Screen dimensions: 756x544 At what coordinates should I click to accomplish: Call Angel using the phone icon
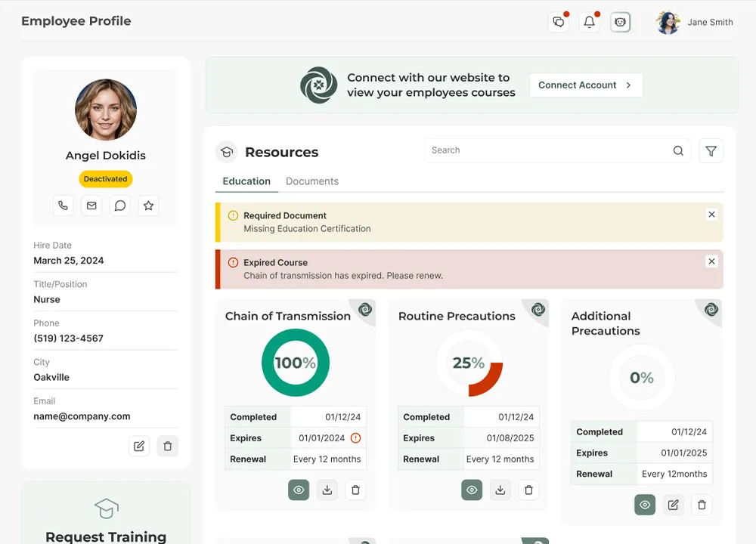(63, 205)
